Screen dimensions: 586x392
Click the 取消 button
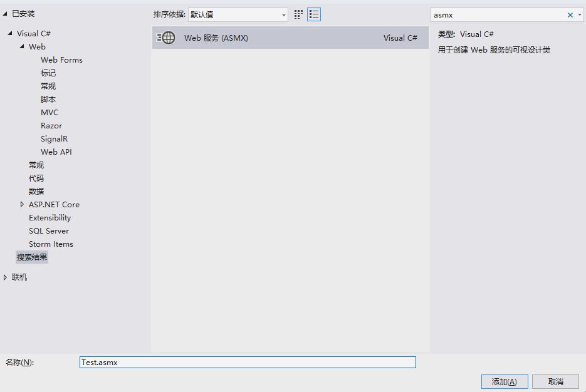pyautogui.click(x=555, y=381)
